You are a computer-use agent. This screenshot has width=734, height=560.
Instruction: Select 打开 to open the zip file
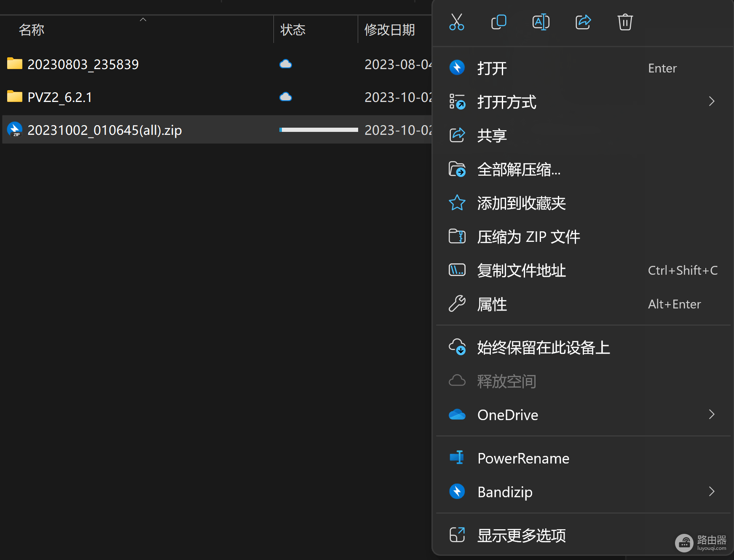tap(583, 68)
